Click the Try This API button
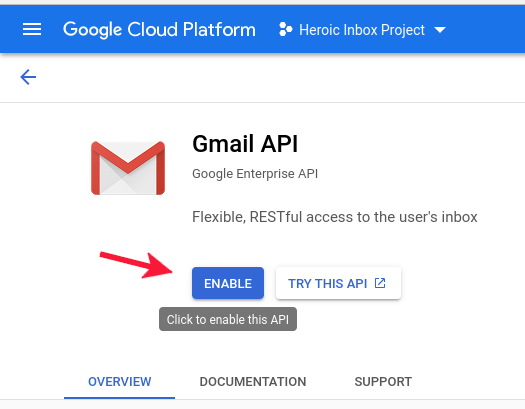Screen dimensions: 525x409 point(338,283)
